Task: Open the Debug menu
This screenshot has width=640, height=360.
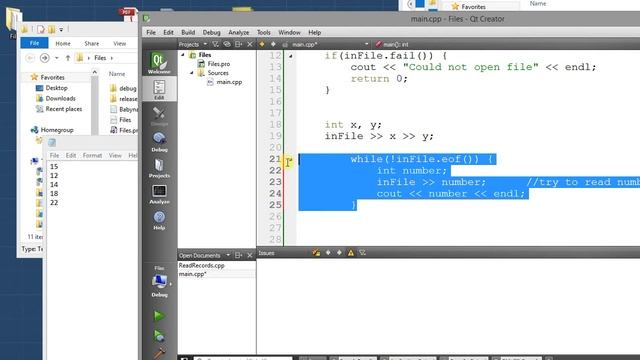Action: pos(211,32)
